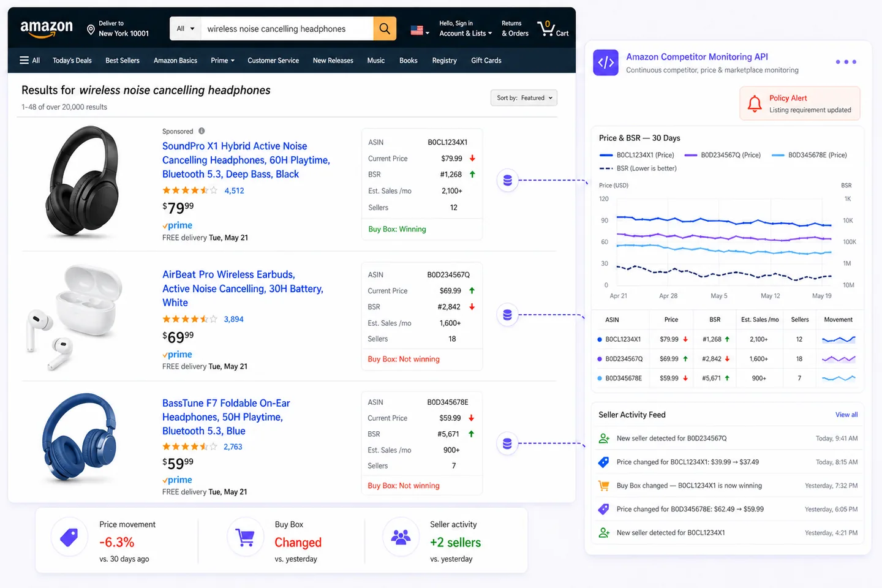Viewport: 882px width, 588px height.
Task: Click the orange search magnifier button
Action: coord(385,29)
